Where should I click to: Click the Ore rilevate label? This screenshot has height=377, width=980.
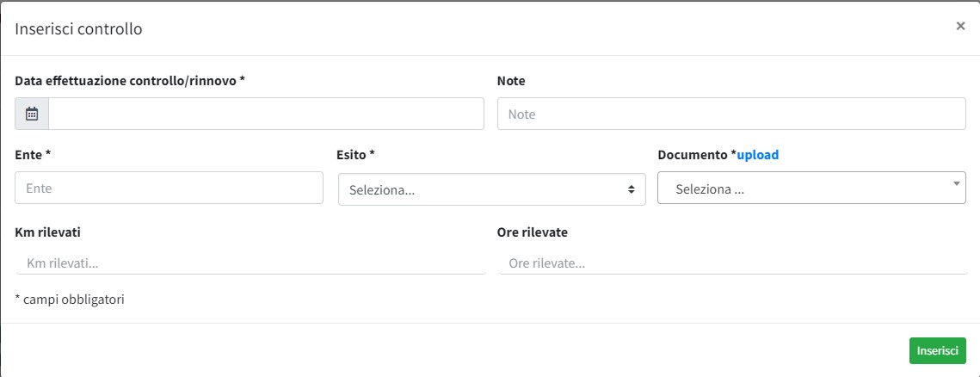pos(532,232)
